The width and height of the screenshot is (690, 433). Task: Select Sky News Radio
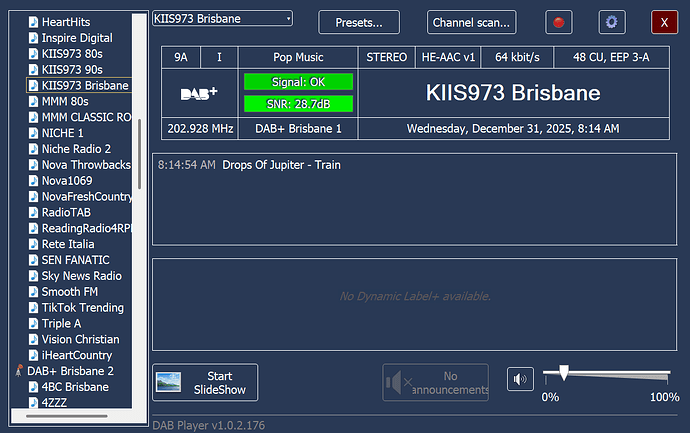(81, 275)
